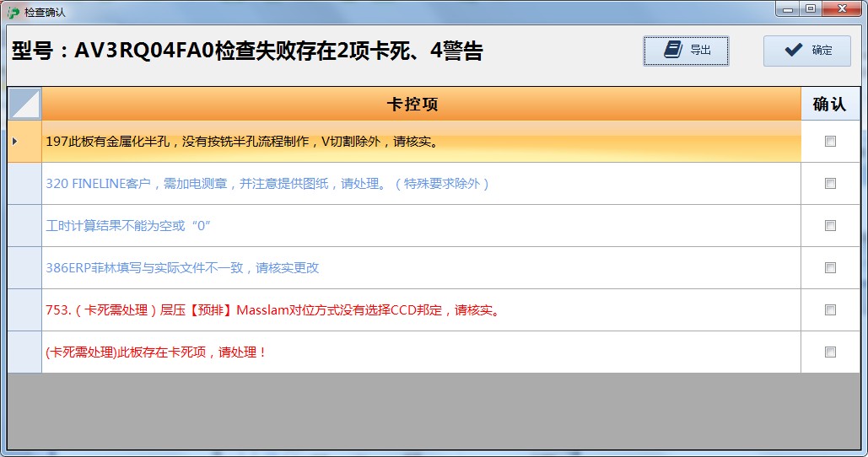Click the row header of 此板存在卡死项 row
Viewport: 868px width, 457px height.
click(x=25, y=352)
